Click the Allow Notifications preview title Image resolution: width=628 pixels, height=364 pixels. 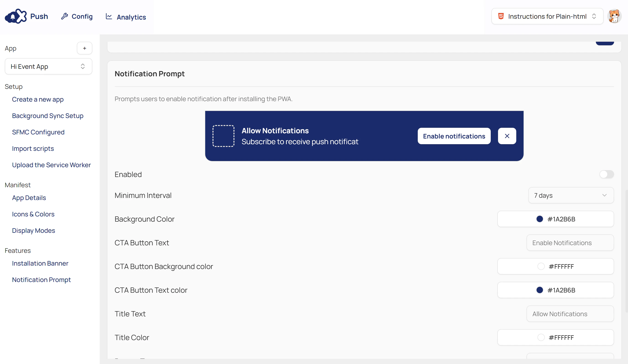click(x=275, y=131)
